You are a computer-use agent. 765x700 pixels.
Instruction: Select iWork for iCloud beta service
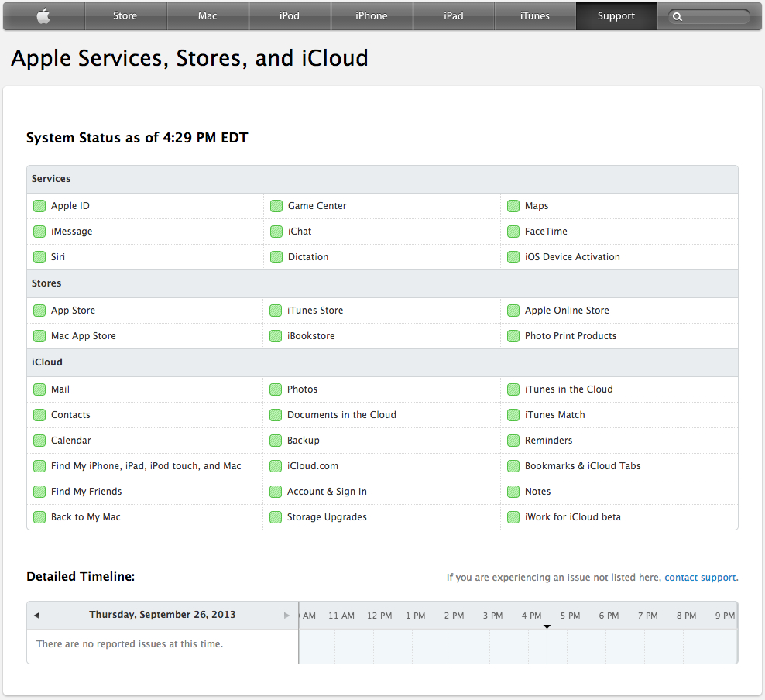point(573,517)
